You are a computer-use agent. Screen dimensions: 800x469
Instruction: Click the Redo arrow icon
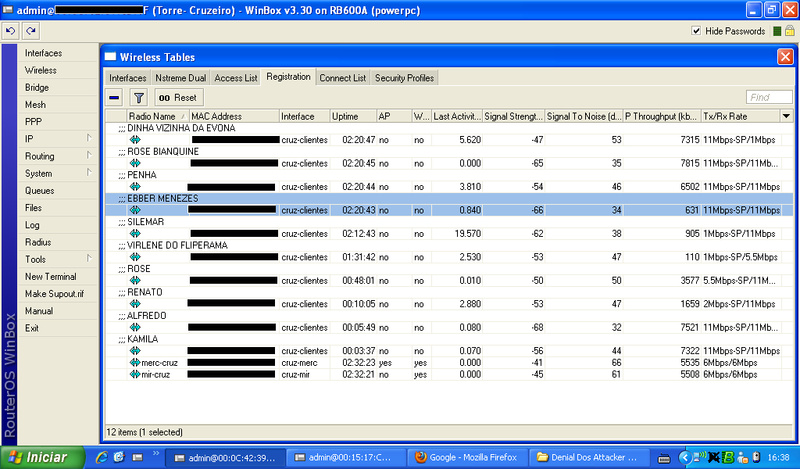click(31, 31)
